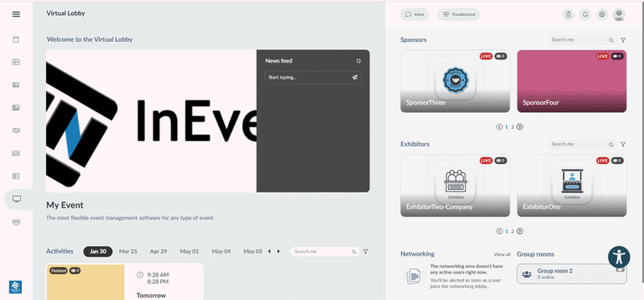Open the ticket icon in sidebar
Viewport: 644px width, 300px height.
click(x=16, y=153)
